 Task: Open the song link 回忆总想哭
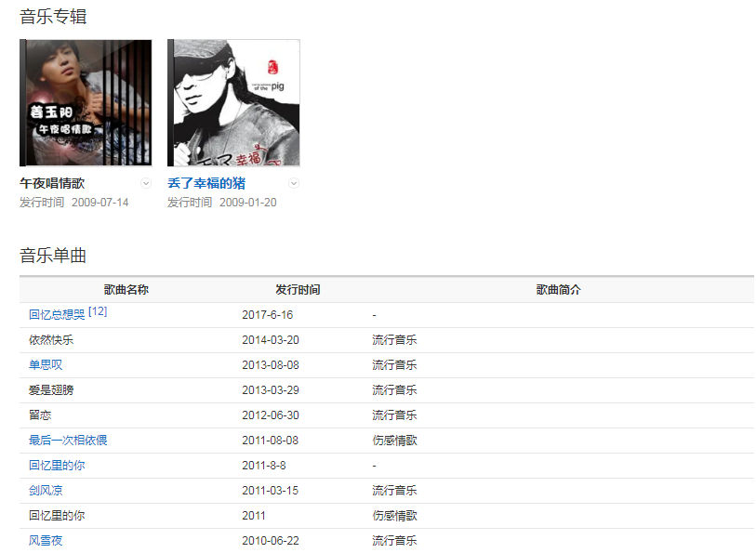click(x=57, y=315)
